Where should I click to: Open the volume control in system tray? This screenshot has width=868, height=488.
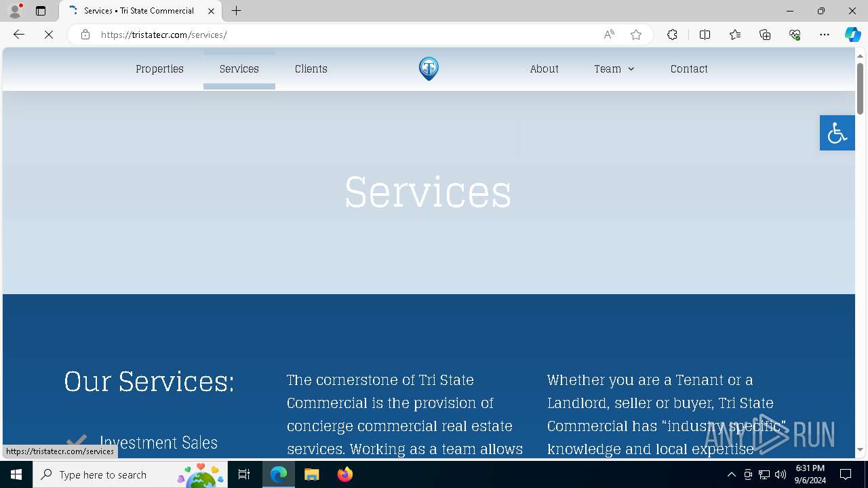781,474
